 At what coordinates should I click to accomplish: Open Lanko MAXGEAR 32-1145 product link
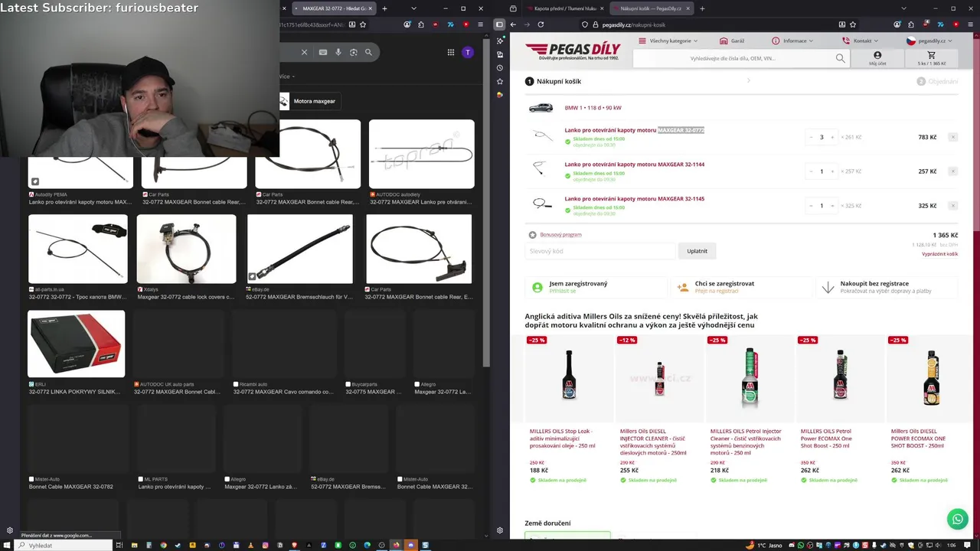(634, 199)
